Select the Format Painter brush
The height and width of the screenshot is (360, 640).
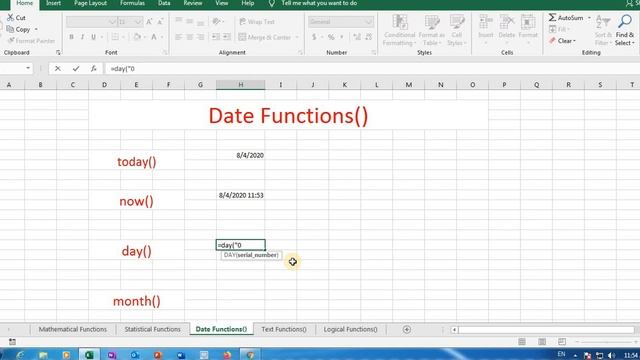coord(11,41)
